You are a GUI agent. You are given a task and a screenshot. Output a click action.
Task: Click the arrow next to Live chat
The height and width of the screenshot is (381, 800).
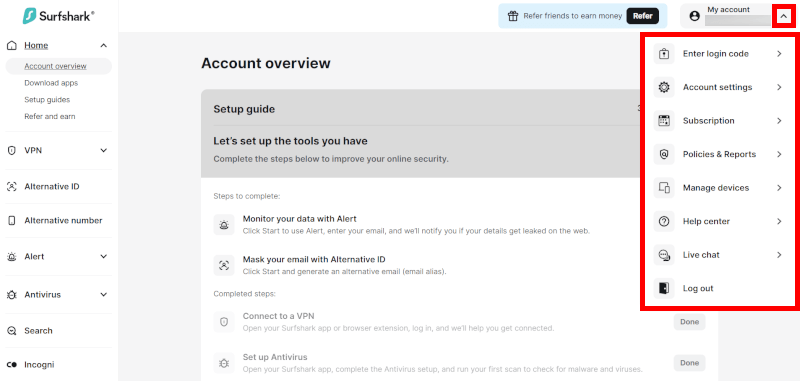click(x=779, y=255)
